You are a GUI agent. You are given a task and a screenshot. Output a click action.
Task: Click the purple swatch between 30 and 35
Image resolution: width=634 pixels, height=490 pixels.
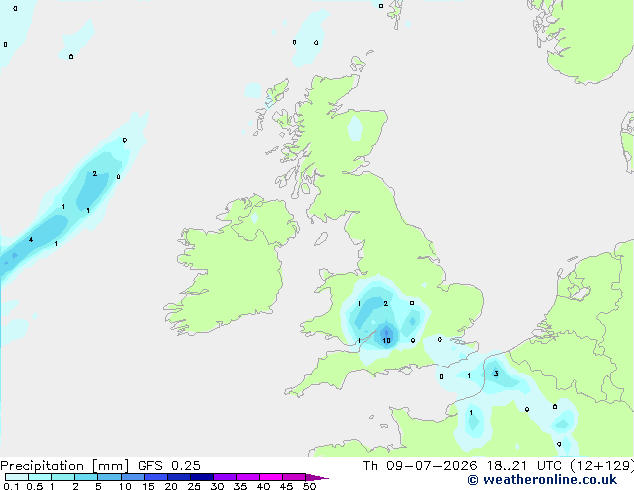224,477
